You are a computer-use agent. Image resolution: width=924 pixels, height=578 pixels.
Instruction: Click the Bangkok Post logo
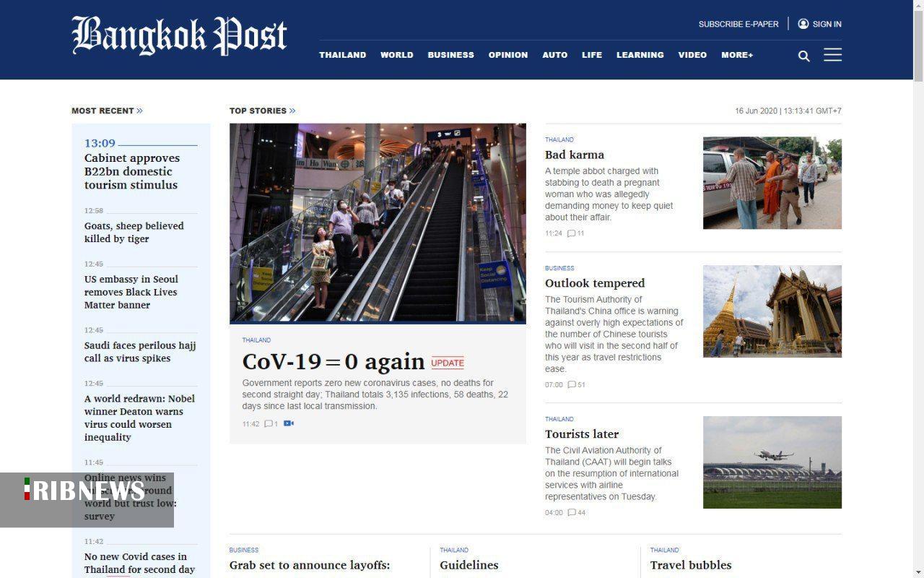click(179, 35)
